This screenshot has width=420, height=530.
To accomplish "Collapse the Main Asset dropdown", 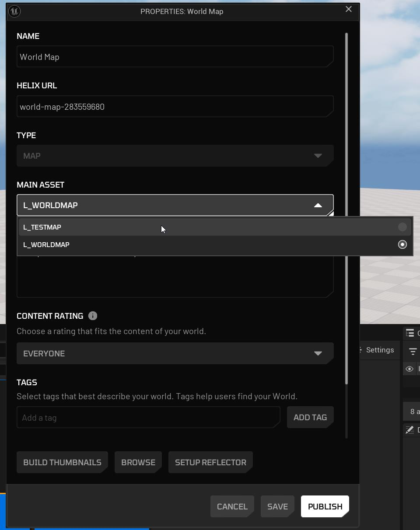I will click(318, 205).
